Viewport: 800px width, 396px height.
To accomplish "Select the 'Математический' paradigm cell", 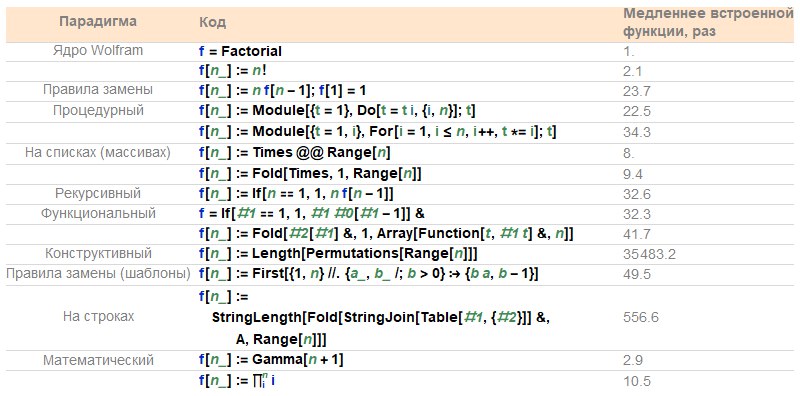I will (98, 360).
